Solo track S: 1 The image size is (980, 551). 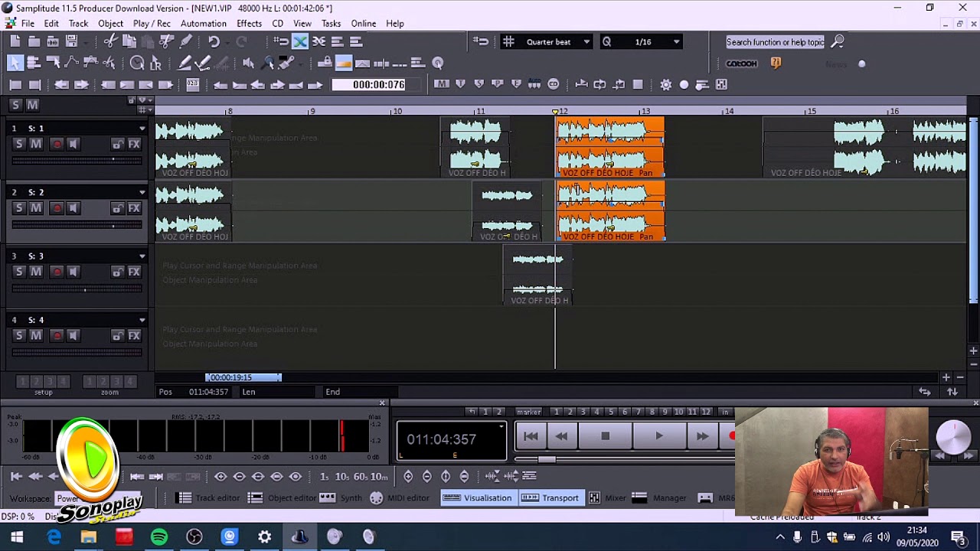coord(19,144)
